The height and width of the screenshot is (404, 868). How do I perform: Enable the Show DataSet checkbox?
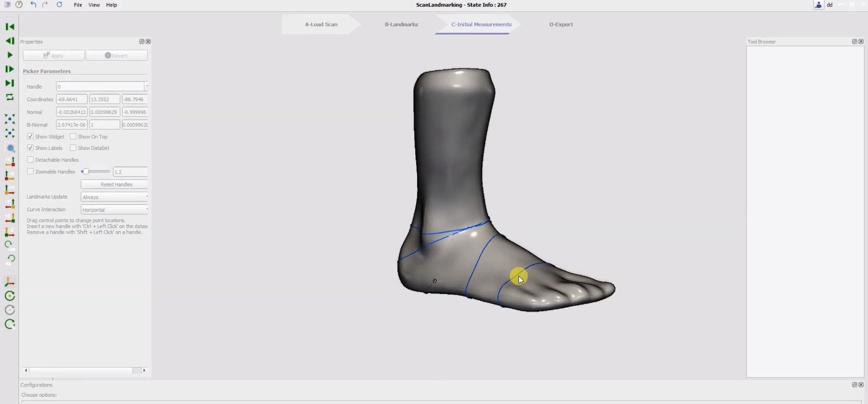click(73, 147)
